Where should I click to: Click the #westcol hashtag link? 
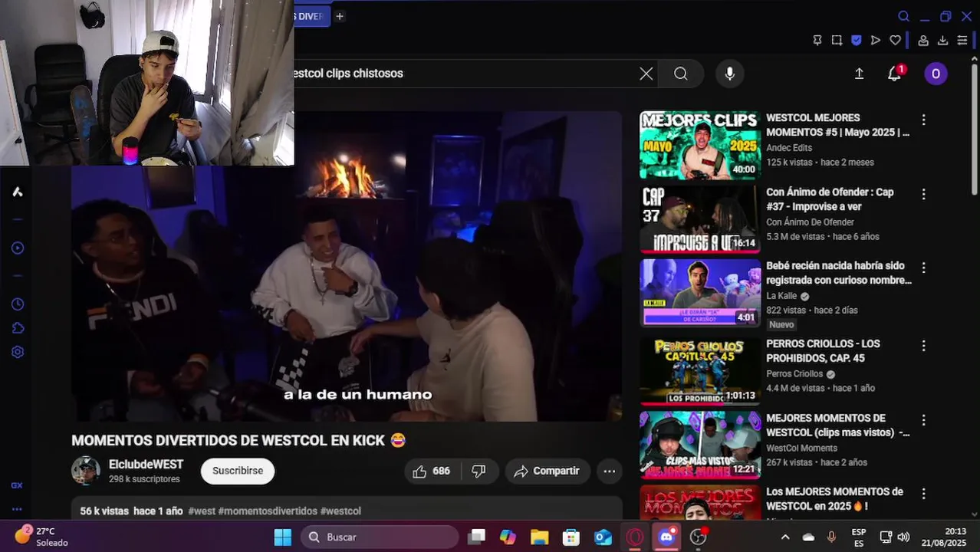click(340, 511)
